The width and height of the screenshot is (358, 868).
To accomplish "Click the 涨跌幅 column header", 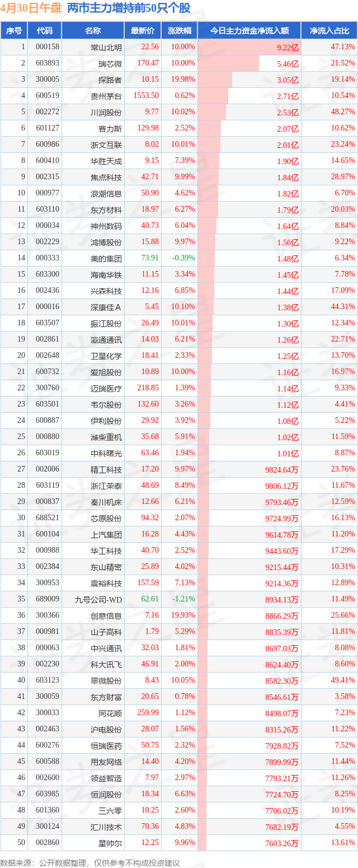I will 179,30.
